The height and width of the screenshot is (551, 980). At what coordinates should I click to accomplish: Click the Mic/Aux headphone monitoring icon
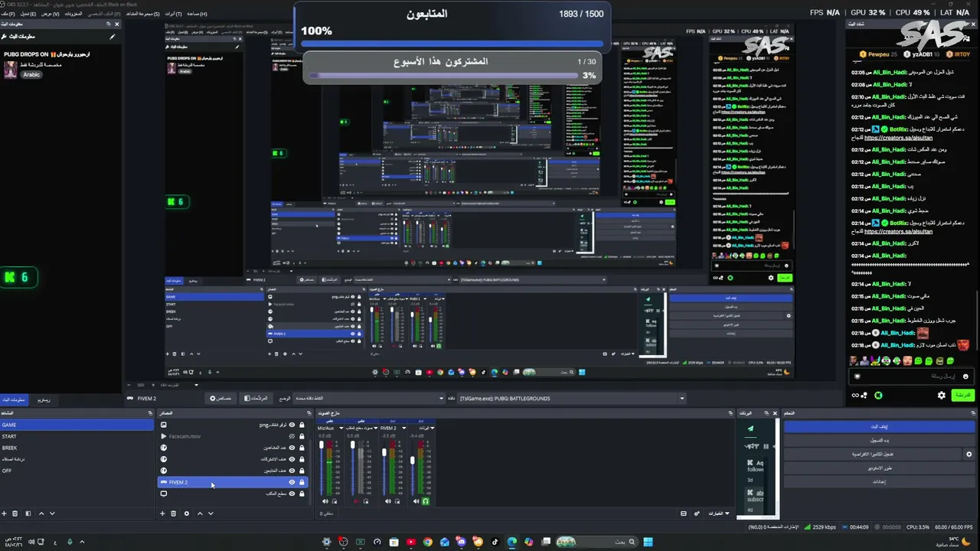click(334, 501)
